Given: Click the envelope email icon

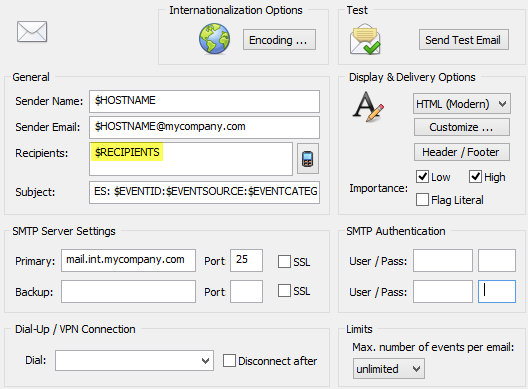Looking at the screenshot, I should click(32, 32).
